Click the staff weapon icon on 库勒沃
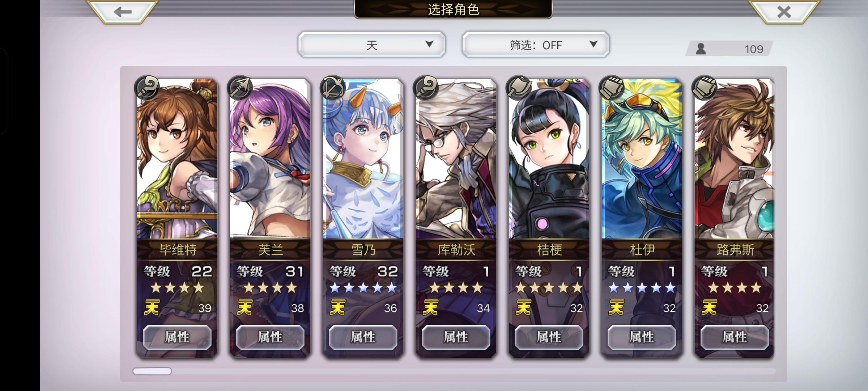 425,88
